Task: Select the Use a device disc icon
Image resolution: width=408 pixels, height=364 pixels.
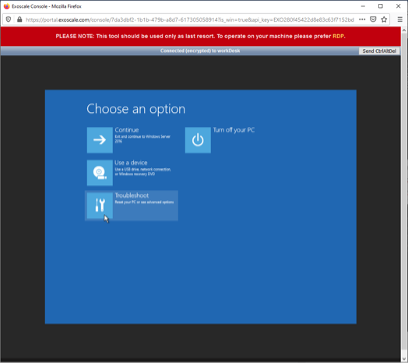Action: point(100,173)
